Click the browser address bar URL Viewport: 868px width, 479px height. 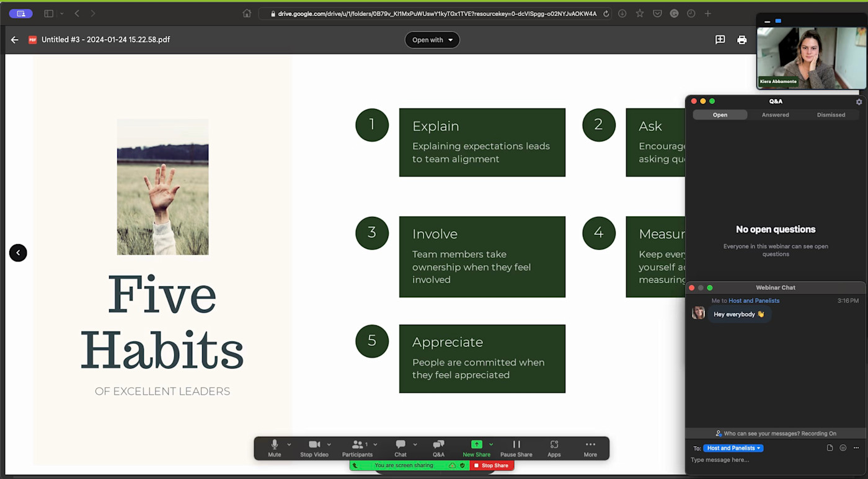[436, 14]
